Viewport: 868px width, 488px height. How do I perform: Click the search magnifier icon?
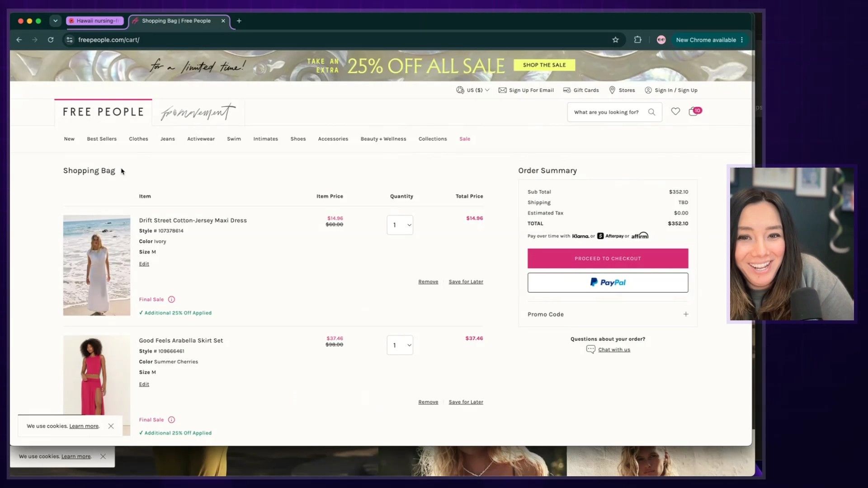click(651, 112)
